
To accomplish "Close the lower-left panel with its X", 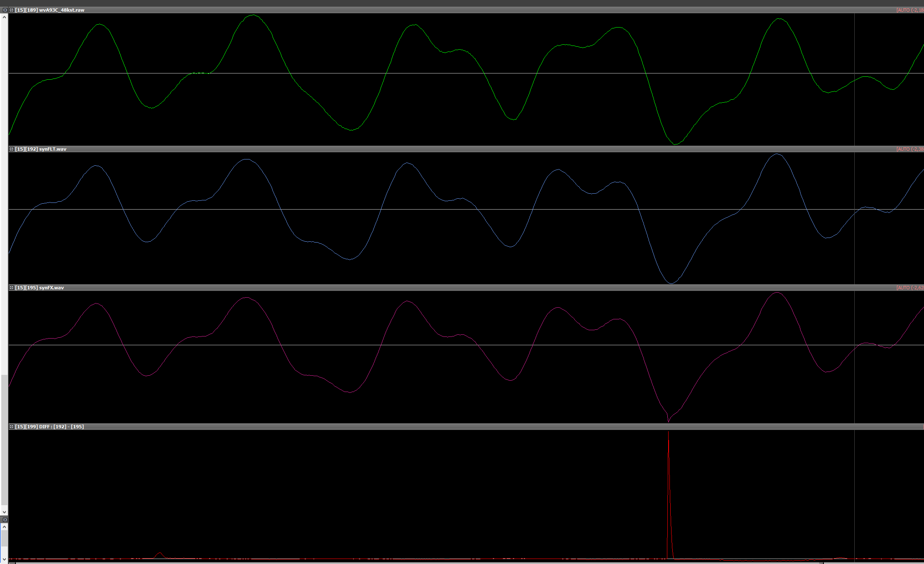I will click(5, 520).
